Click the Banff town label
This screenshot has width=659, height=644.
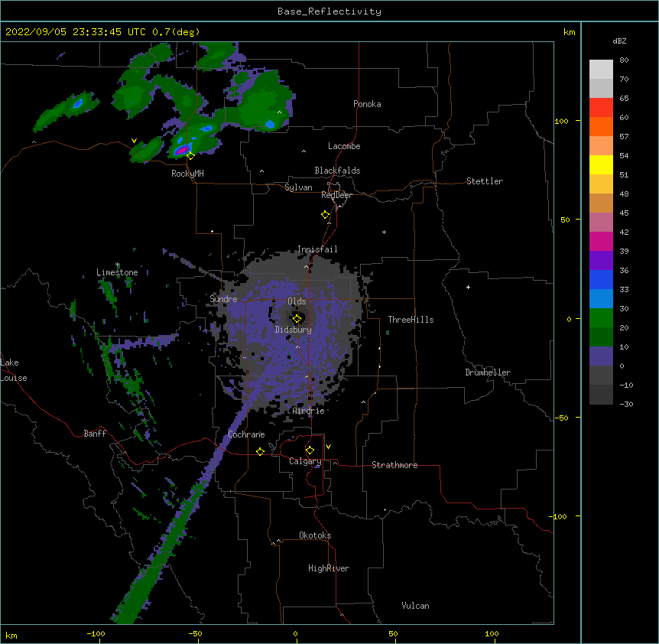click(x=95, y=434)
